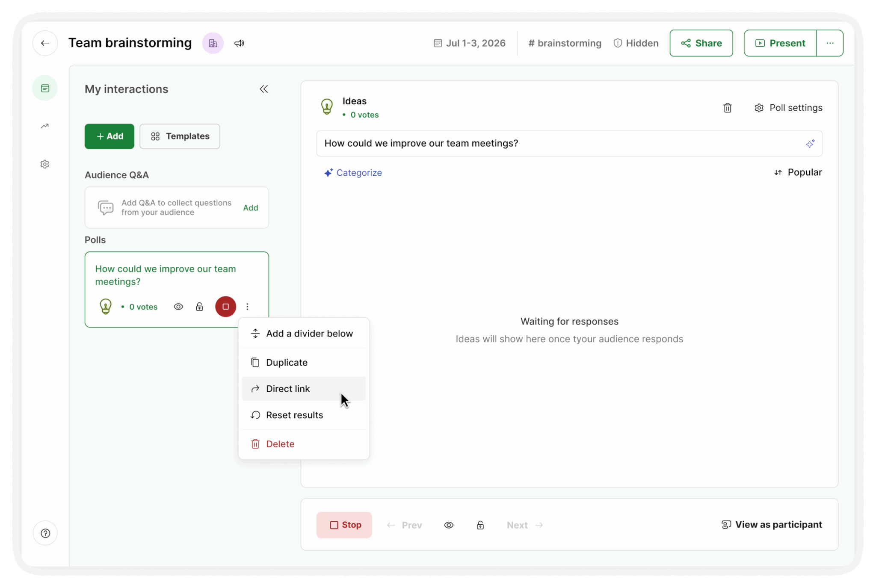876x588 pixels.
Task: Open the help question mark icon
Action: click(45, 533)
